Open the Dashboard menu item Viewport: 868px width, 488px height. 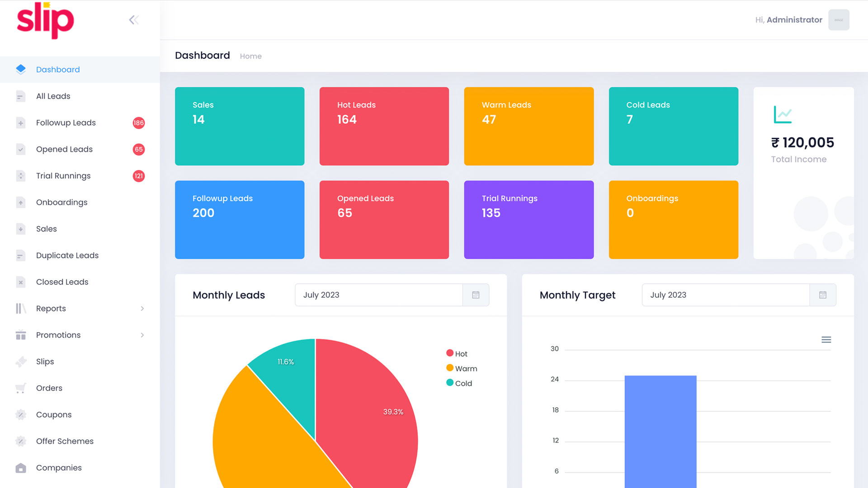click(80, 70)
